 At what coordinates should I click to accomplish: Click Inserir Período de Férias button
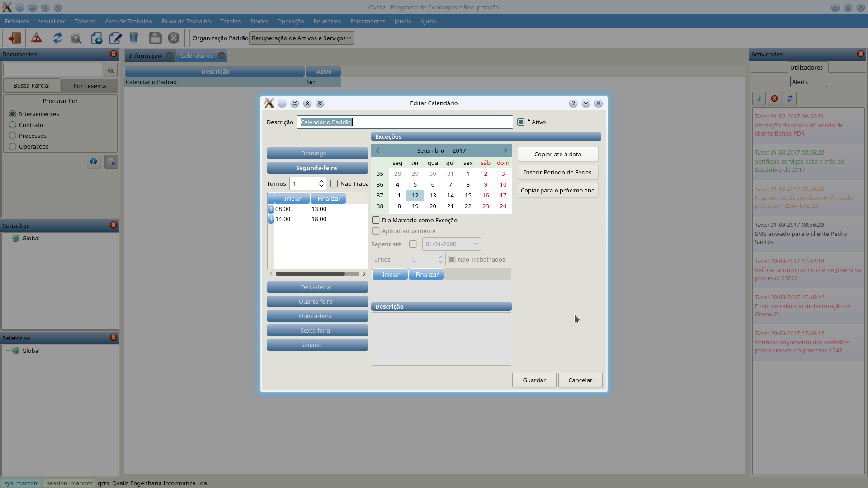[557, 172]
